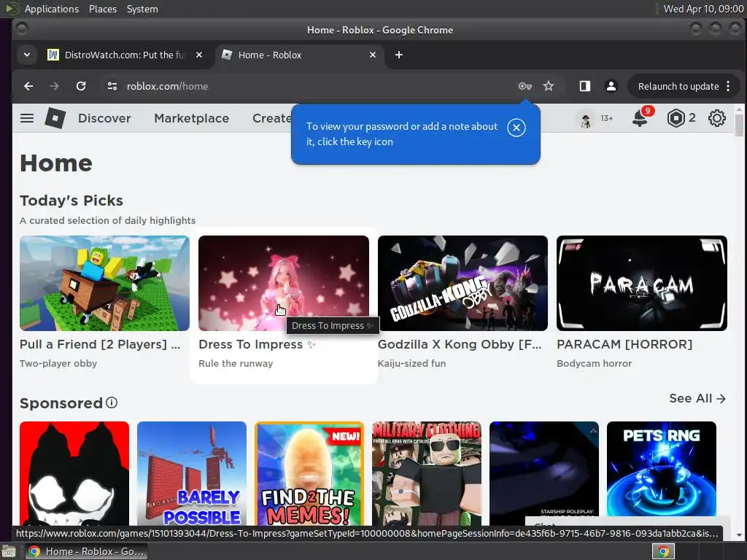Expand the tab search dropdown arrow
This screenshot has height=560, width=747.
point(27,55)
